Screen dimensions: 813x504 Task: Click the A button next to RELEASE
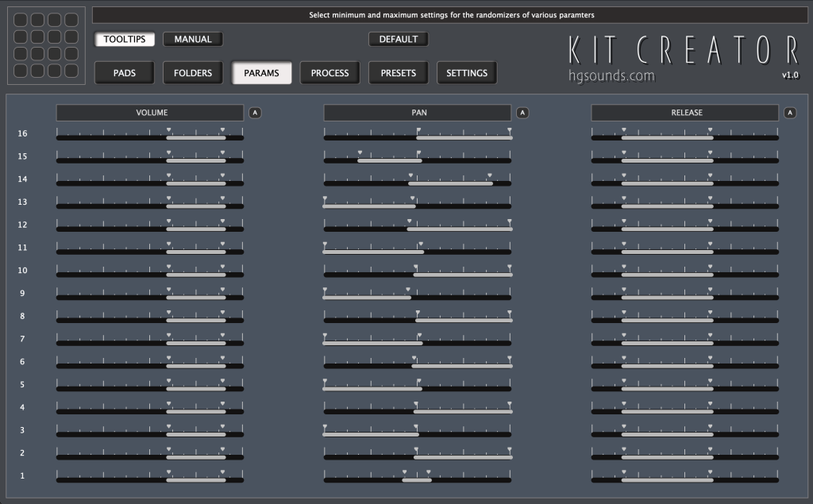(x=790, y=113)
